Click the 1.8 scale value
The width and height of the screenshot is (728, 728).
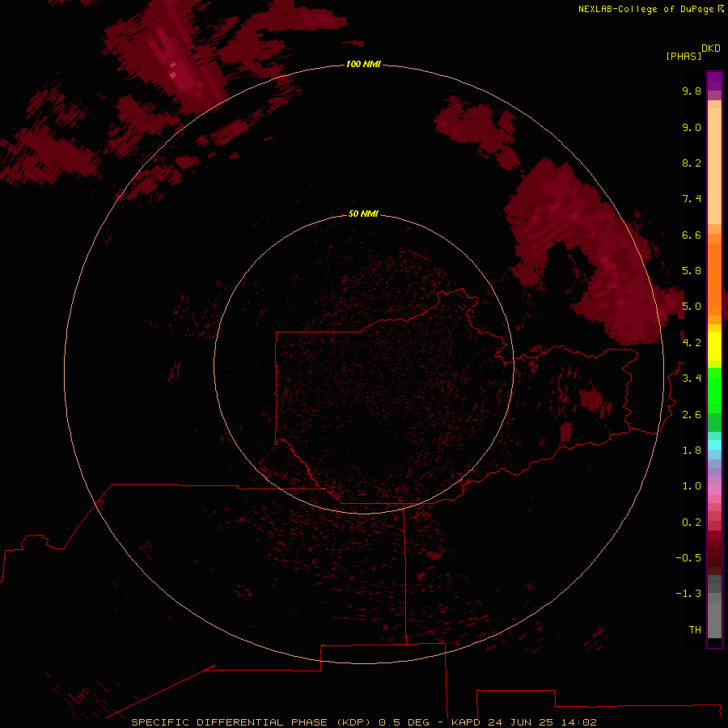click(692, 451)
